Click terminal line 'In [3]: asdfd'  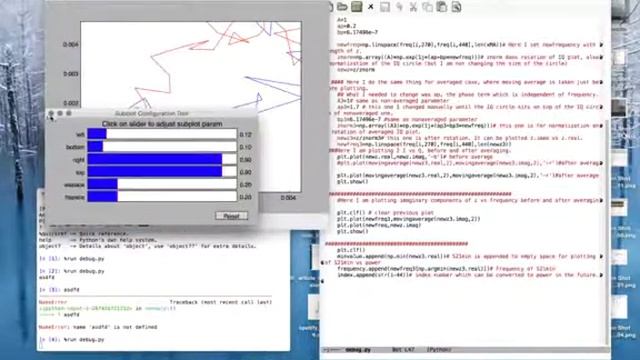coord(59,290)
